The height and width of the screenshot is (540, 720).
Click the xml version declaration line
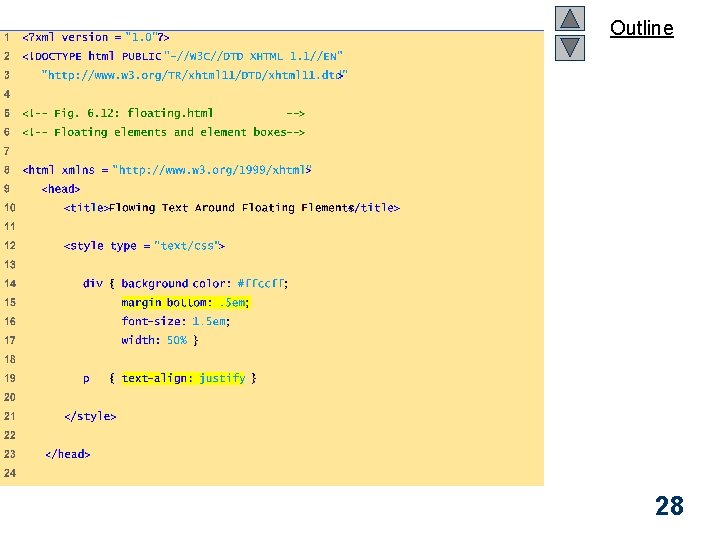click(x=96, y=37)
